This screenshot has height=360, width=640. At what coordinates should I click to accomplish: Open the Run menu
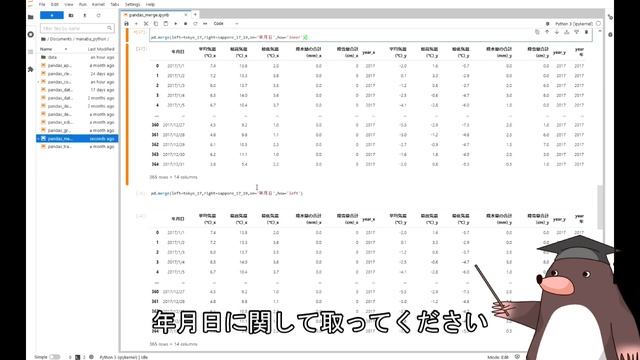[83, 4]
